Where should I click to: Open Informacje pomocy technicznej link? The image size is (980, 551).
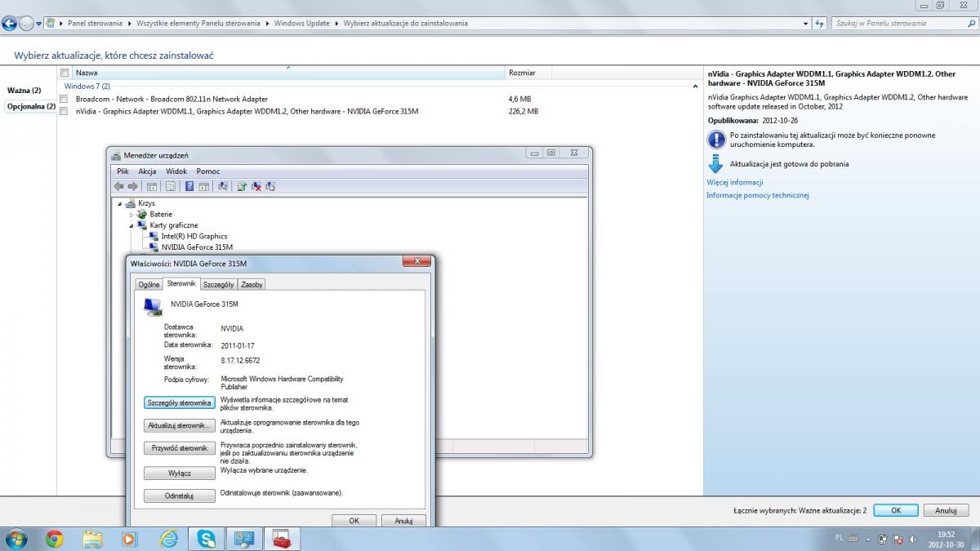[758, 195]
